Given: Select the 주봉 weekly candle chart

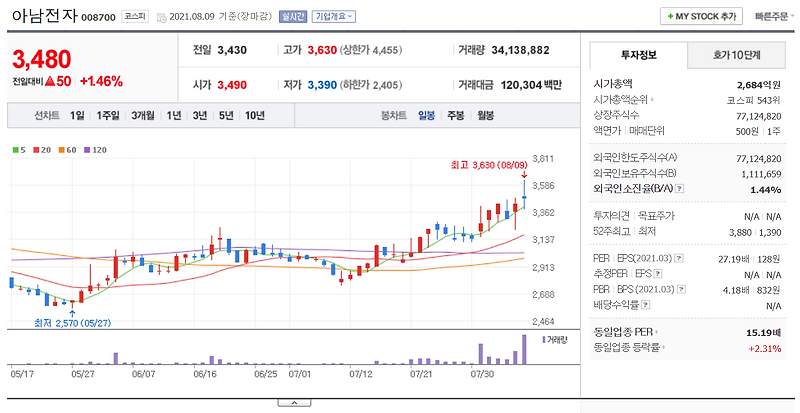Looking at the screenshot, I should tap(456, 116).
